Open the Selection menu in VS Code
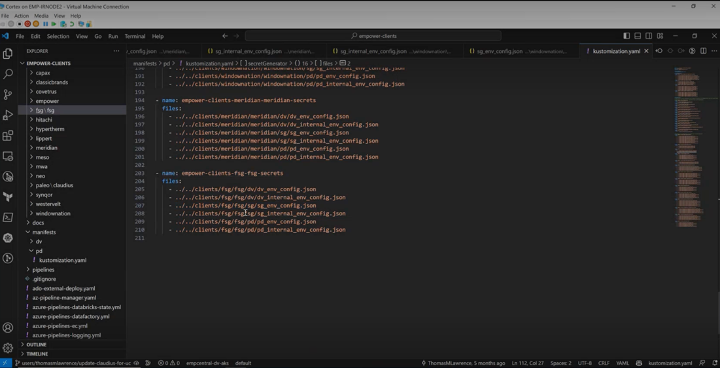Viewport: 720px width, 368px height. point(58,36)
